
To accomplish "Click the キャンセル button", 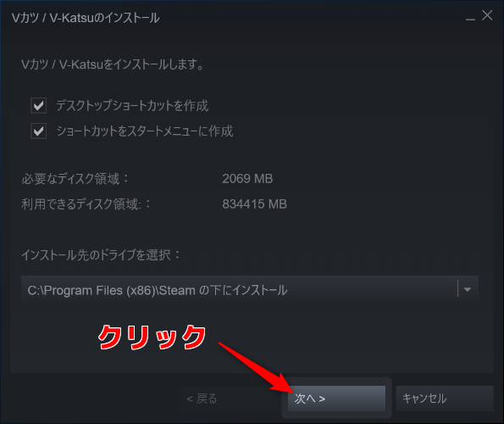I will [445, 399].
